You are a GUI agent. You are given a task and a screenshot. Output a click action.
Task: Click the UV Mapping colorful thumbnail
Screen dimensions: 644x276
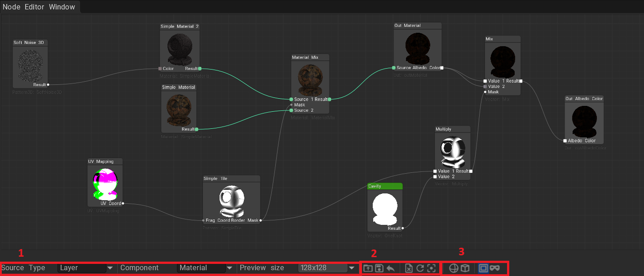[x=105, y=183]
